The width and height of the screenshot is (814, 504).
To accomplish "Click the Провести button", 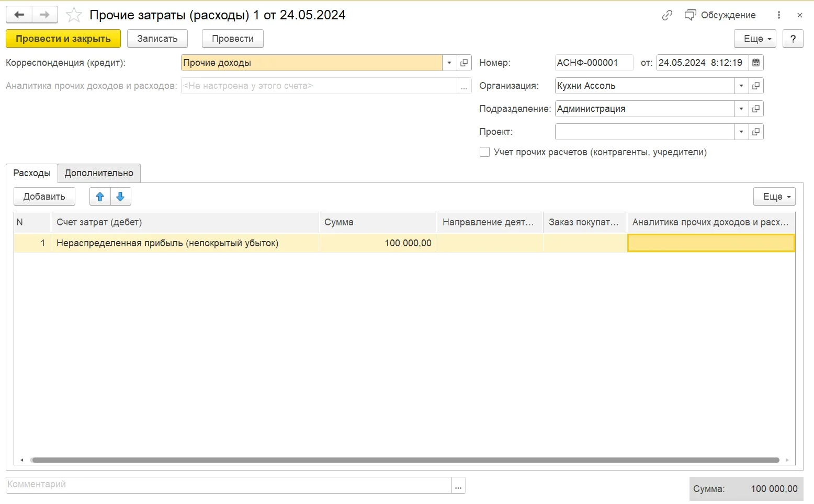I will 233,39.
